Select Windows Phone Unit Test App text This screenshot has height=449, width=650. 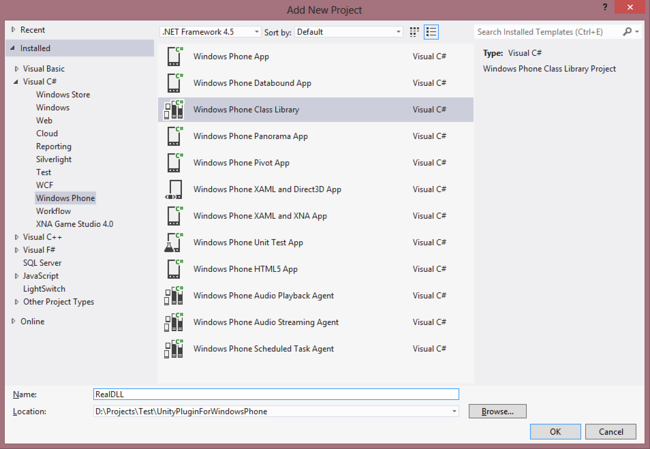(248, 243)
